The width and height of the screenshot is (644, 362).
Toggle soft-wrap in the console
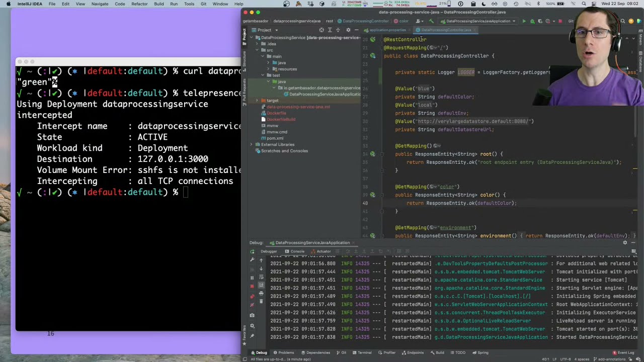coord(261,277)
